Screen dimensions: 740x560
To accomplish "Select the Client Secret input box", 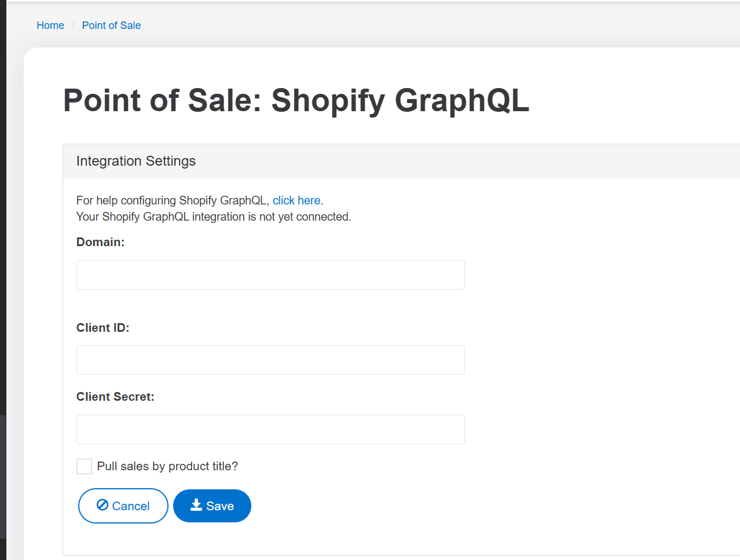I will click(270, 429).
